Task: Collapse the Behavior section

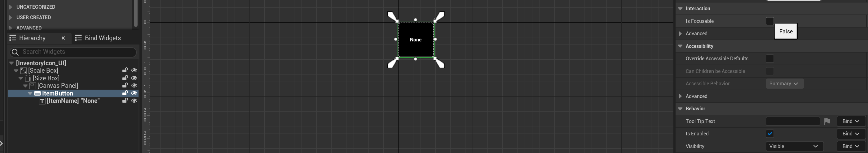Action: (x=680, y=108)
